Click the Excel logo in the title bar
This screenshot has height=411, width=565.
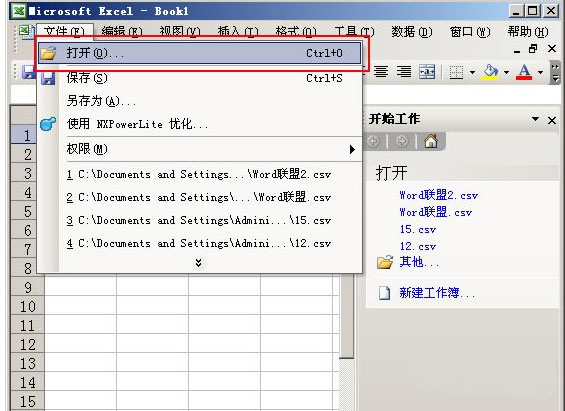[x=18, y=11]
